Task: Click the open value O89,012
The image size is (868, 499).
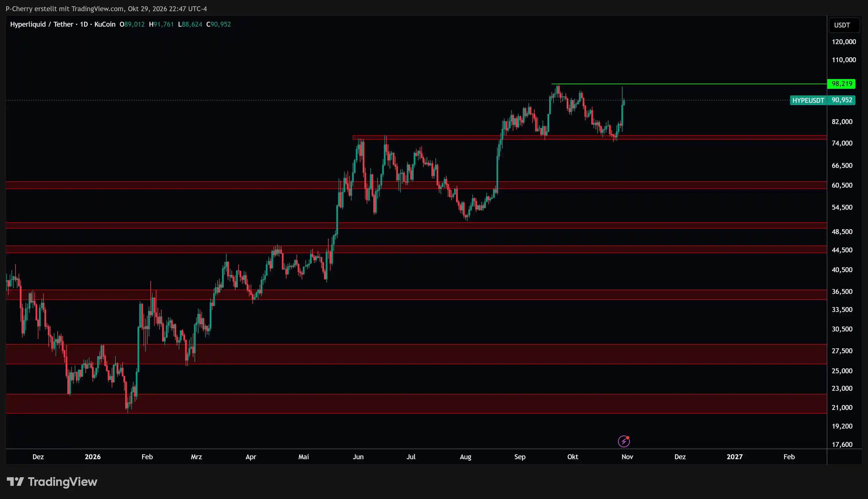Action: click(132, 24)
